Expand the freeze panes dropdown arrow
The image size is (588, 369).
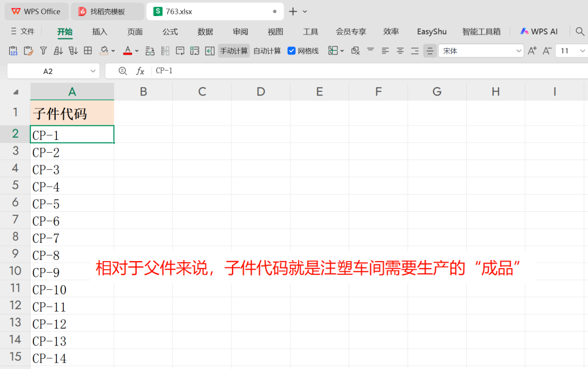tap(342, 51)
